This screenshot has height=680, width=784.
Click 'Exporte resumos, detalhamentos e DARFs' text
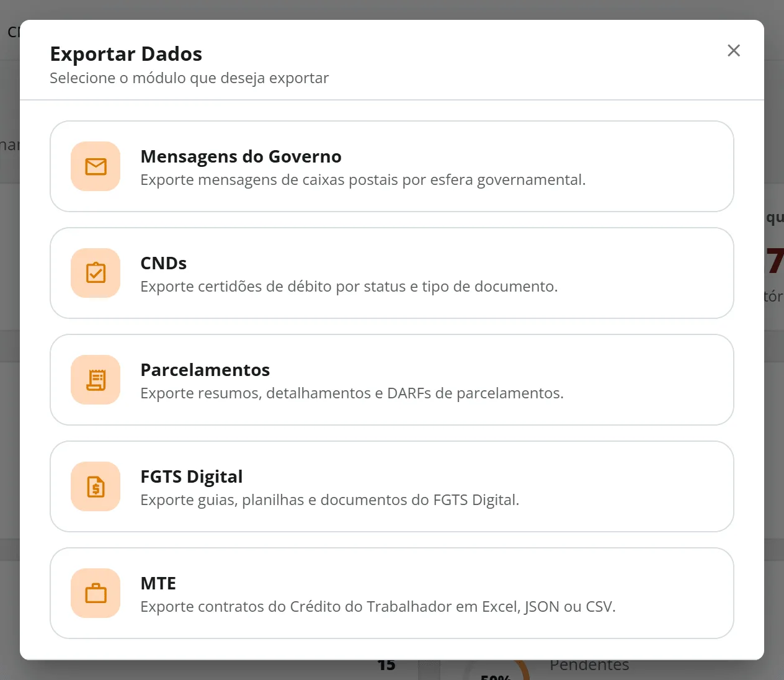coord(352,393)
